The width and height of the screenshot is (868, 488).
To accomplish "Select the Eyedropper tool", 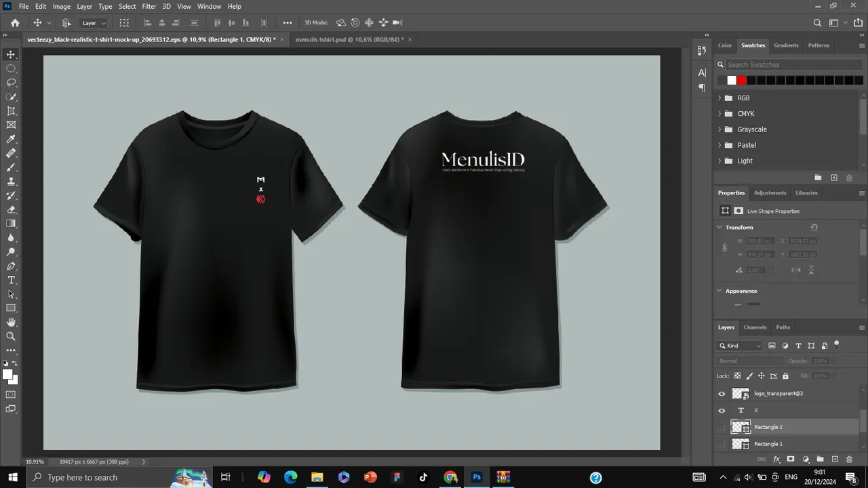I will 11,139.
